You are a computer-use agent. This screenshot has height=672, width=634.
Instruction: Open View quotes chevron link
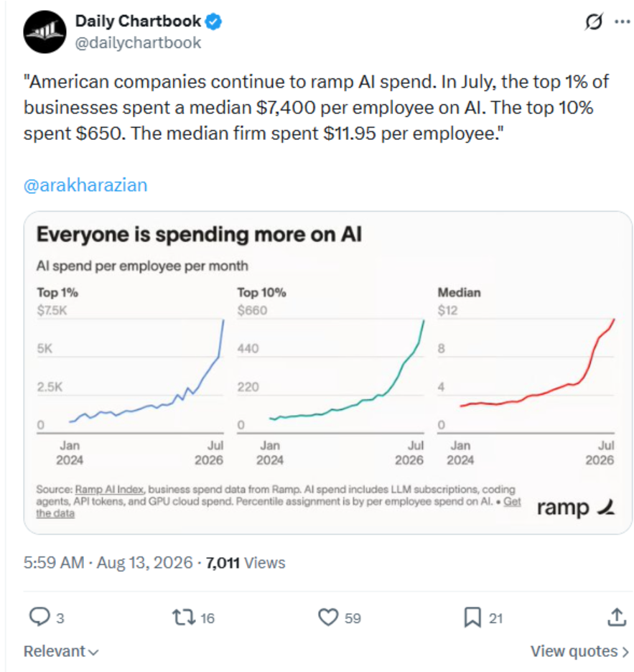coord(579,651)
